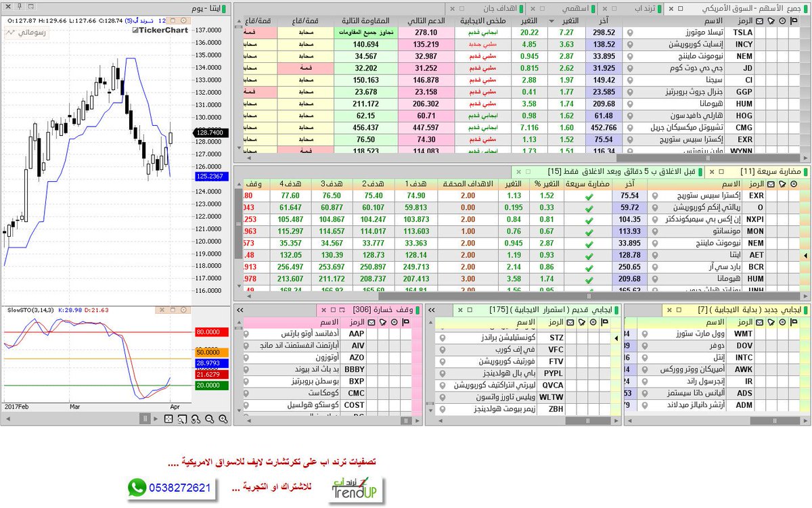Click flag header in new positive list [7]
The image size is (812, 508).
click(795, 322)
